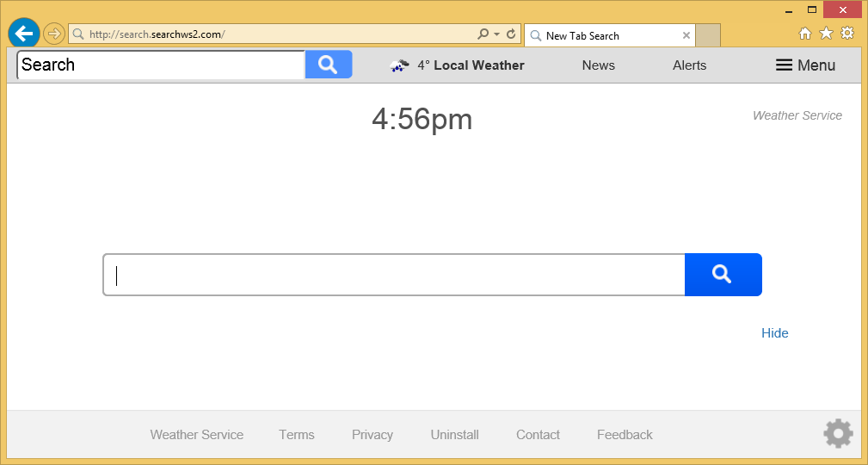Open the blank new tab button
The image size is (868, 465).
coord(707,35)
